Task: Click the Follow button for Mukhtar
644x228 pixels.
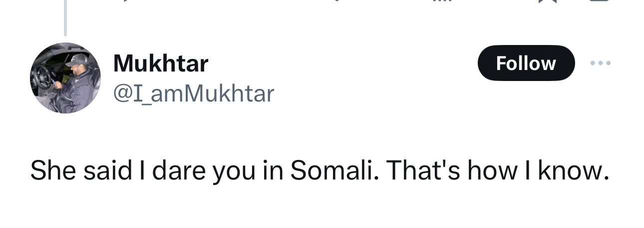Action: pos(526,63)
